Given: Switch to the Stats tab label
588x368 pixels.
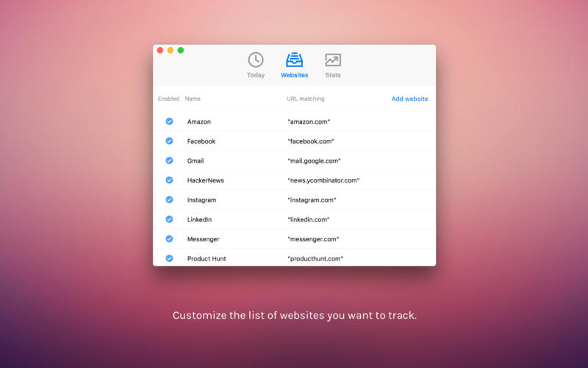Looking at the screenshot, I should tap(333, 75).
